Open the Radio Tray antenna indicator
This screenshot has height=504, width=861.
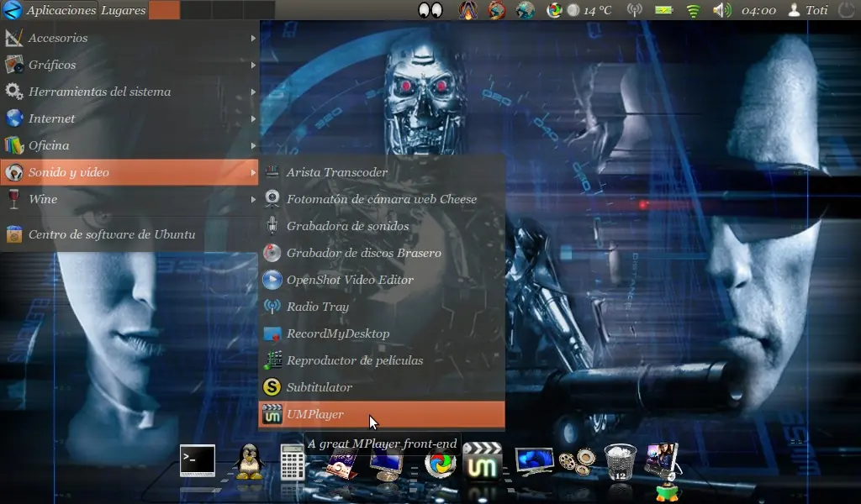point(634,10)
